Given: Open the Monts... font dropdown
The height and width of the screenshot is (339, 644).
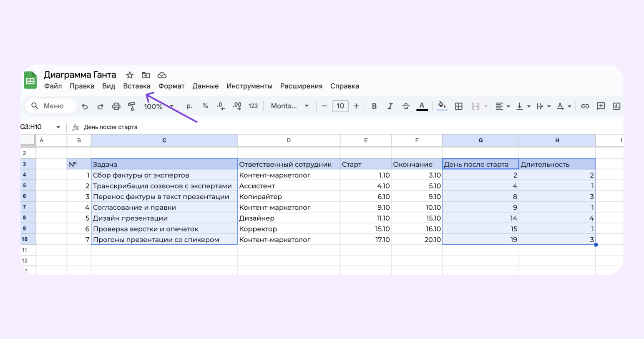Looking at the screenshot, I should click(x=290, y=106).
